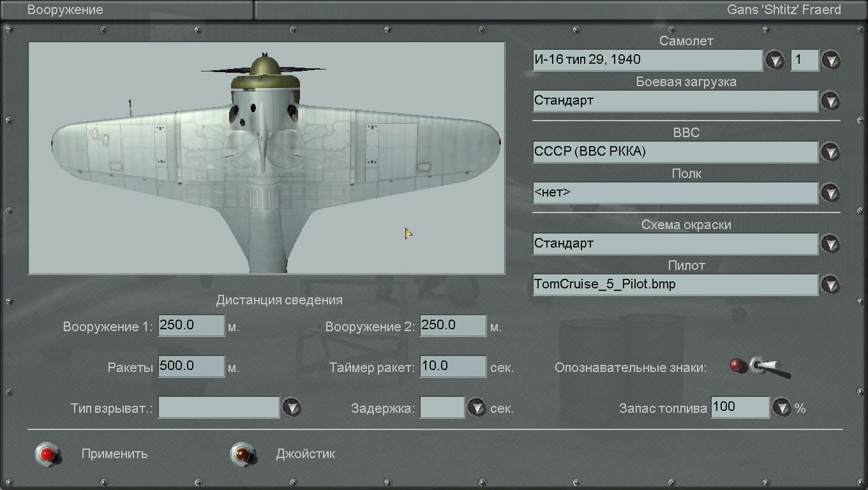Open the Тип взрыват. dropdown arrow
Viewport: 868px width, 490px height.
click(x=292, y=407)
